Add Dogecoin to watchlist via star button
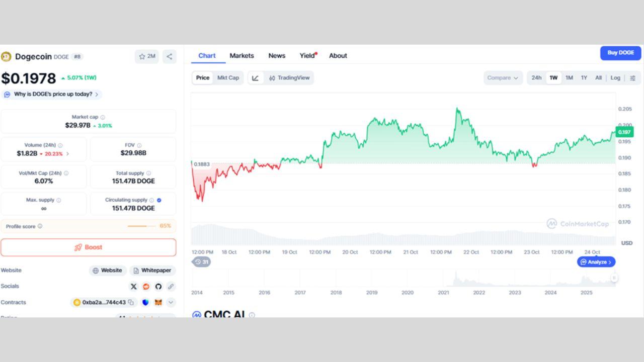The width and height of the screenshot is (644, 362). coord(147,57)
